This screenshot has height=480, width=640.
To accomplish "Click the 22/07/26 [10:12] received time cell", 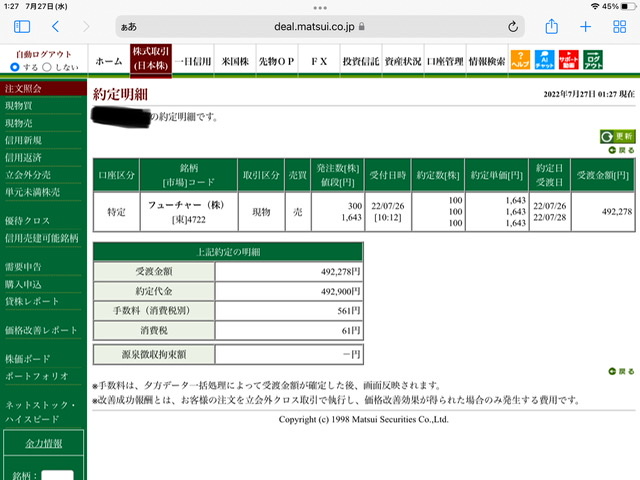I will (388, 212).
